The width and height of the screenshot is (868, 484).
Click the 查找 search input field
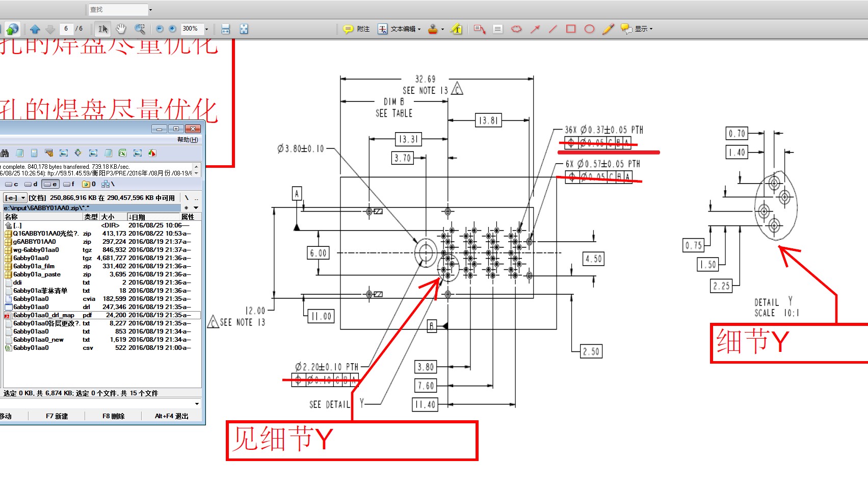click(x=118, y=9)
